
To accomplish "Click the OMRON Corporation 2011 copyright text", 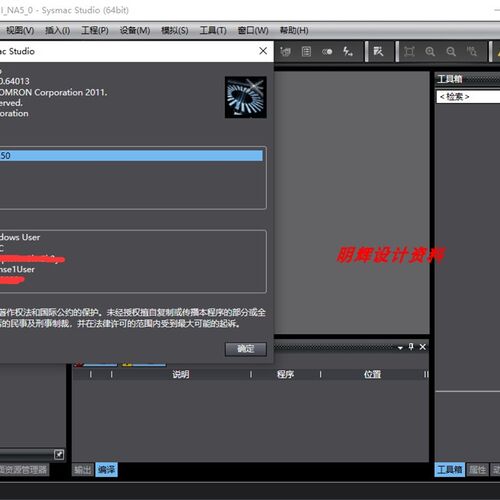I will [54, 92].
